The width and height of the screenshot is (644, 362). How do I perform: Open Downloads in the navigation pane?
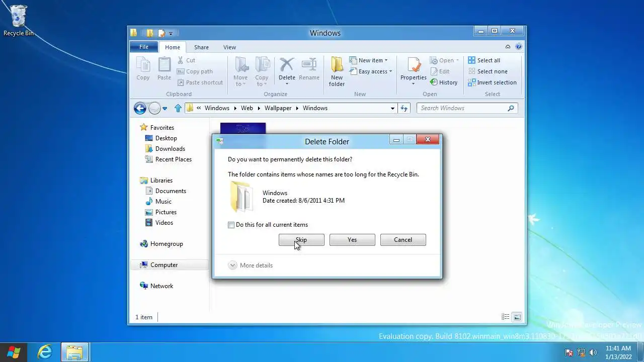[165, 149]
